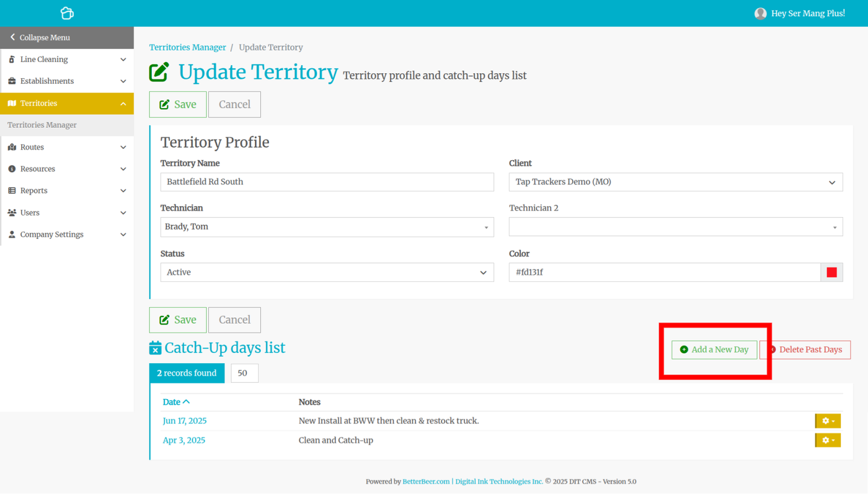Open gear menu for Apr 3, 2025 row
The height and width of the screenshot is (494, 868).
pyautogui.click(x=828, y=440)
